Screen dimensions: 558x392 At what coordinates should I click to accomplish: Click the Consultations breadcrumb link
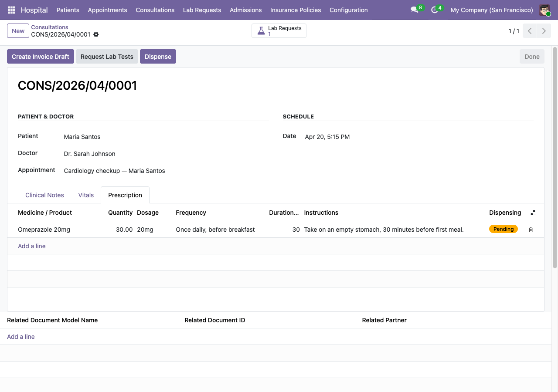coord(50,27)
